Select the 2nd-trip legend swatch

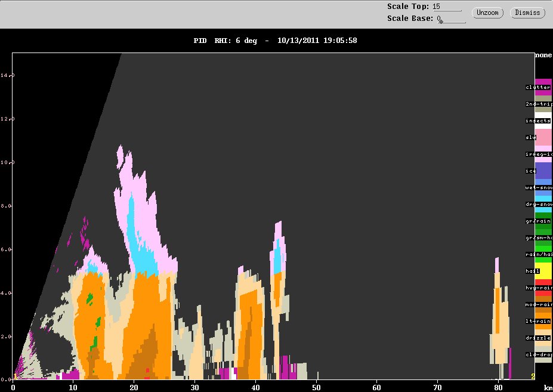[543, 104]
